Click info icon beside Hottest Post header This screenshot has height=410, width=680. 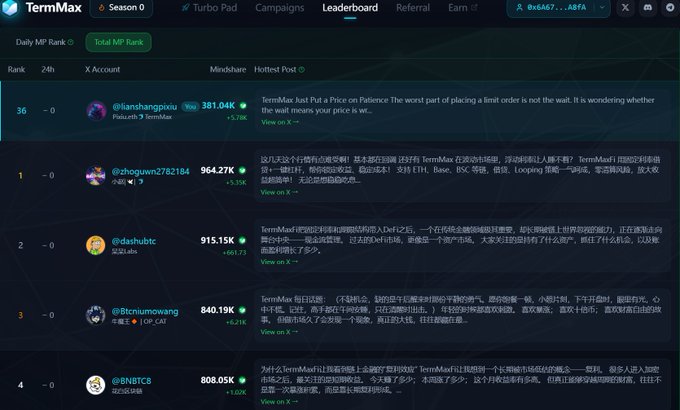(x=301, y=69)
